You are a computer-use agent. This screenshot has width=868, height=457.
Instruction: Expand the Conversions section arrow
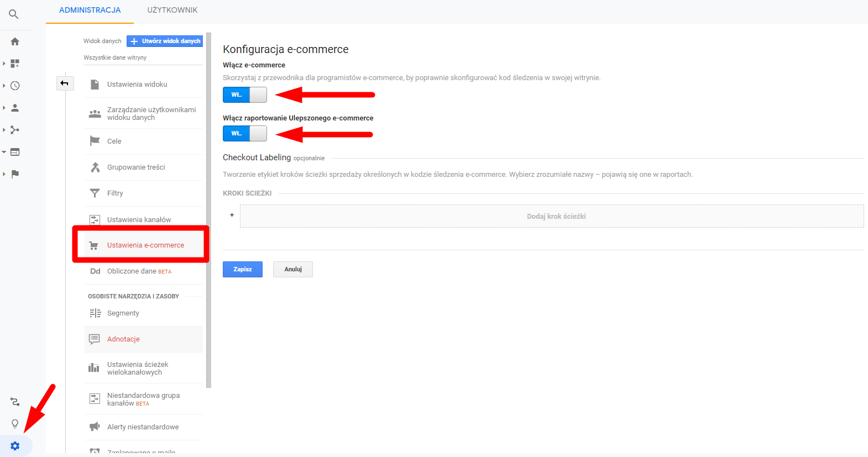(x=4, y=174)
